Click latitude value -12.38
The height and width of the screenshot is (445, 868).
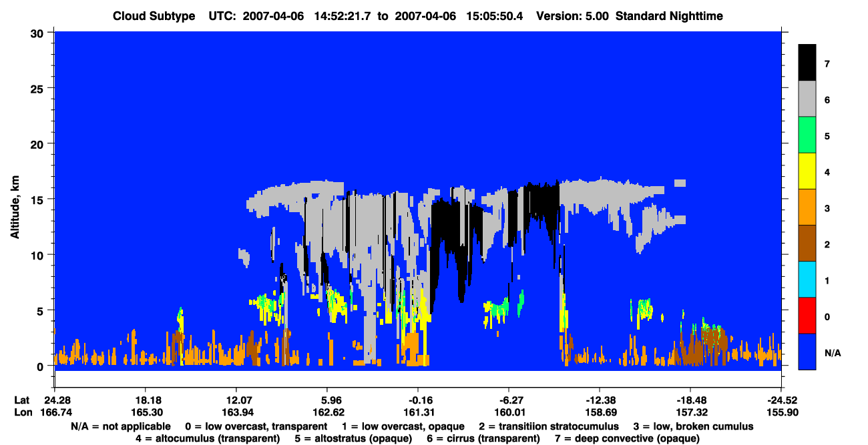click(600, 400)
